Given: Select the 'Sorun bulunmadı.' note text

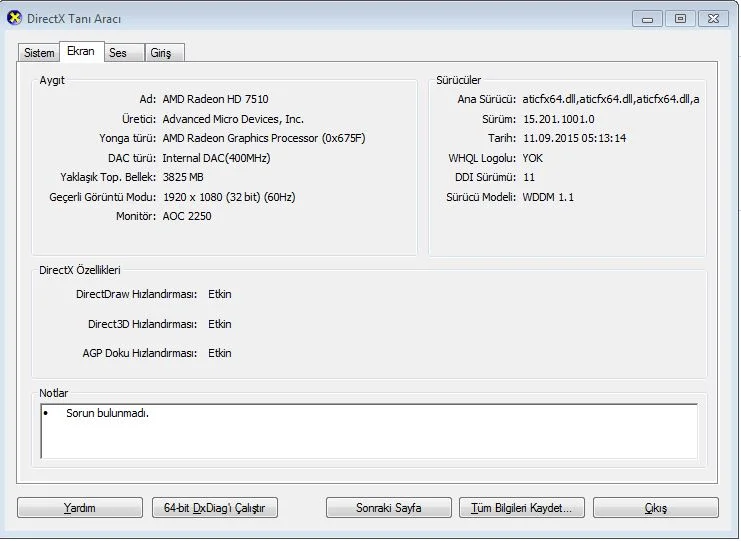Looking at the screenshot, I should tap(107, 413).
